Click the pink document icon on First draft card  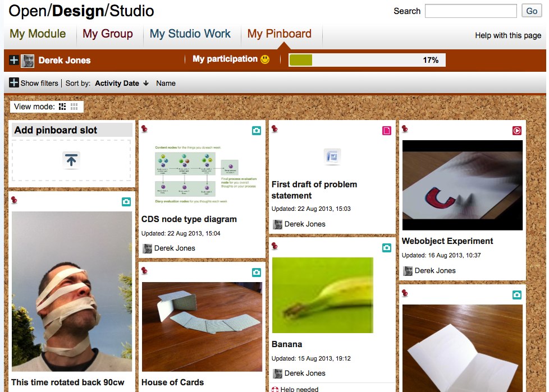pos(387,131)
